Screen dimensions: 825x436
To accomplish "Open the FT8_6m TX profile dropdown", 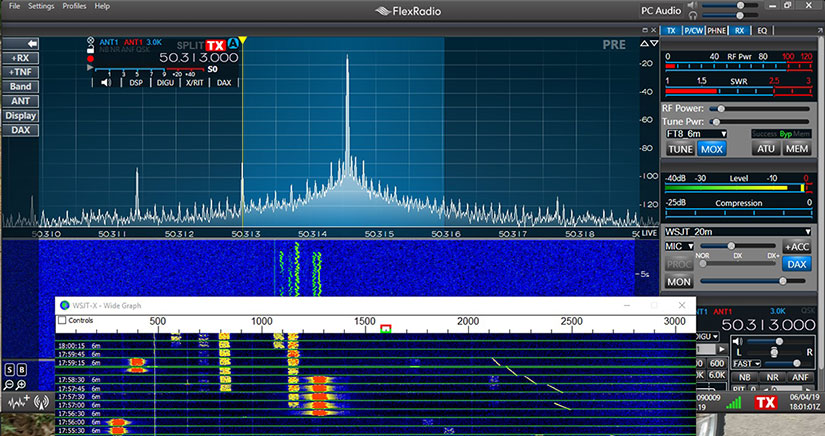I will (696, 134).
